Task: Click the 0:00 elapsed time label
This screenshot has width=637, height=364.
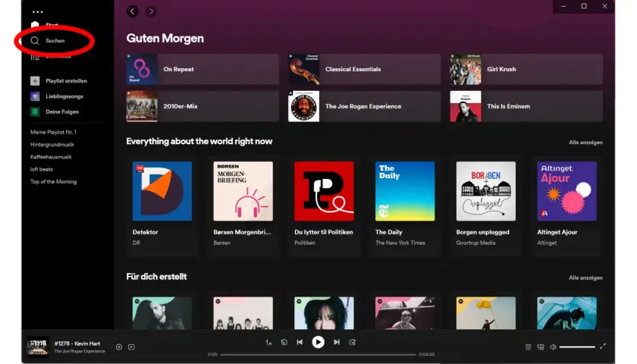Action: pyautogui.click(x=212, y=355)
